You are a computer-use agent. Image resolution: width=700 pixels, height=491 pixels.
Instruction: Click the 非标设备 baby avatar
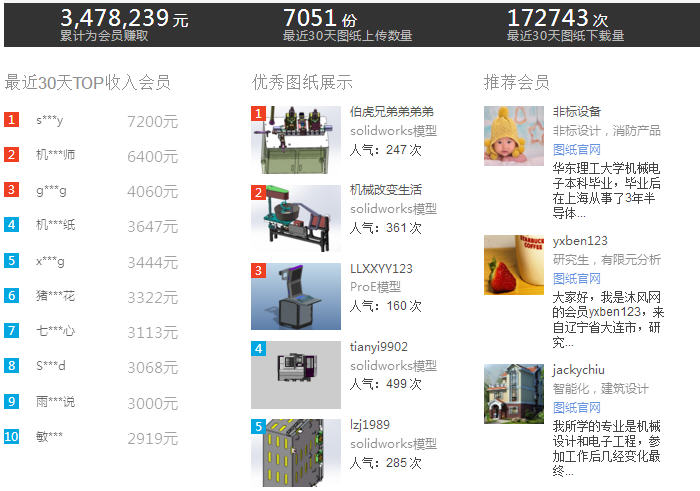pos(514,135)
